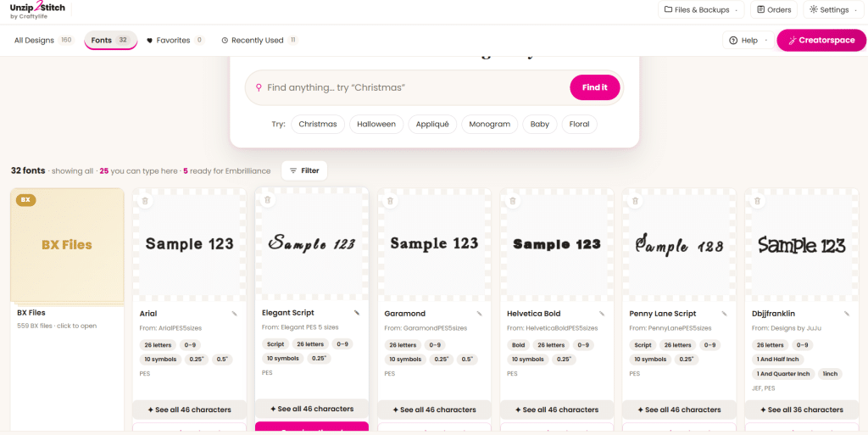
Task: Click the Bold tag on Helvetica Bold
Action: [x=518, y=345]
